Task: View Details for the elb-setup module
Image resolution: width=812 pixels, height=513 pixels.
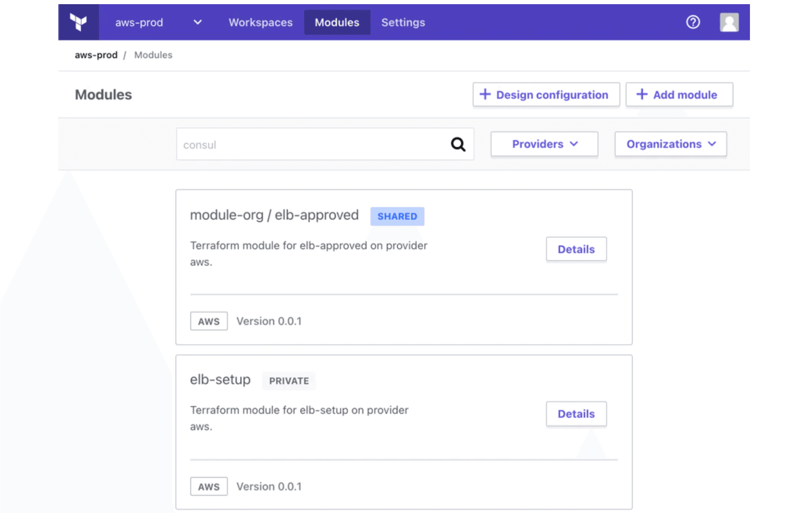Action: pyautogui.click(x=576, y=414)
